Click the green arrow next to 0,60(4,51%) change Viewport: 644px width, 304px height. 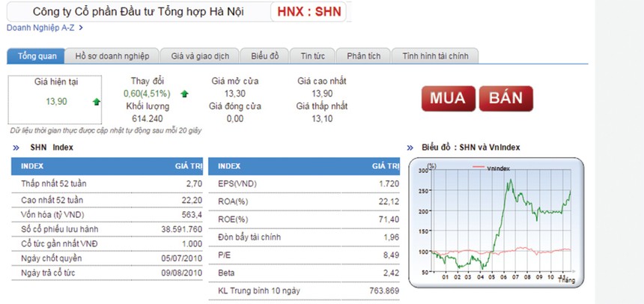(x=184, y=94)
